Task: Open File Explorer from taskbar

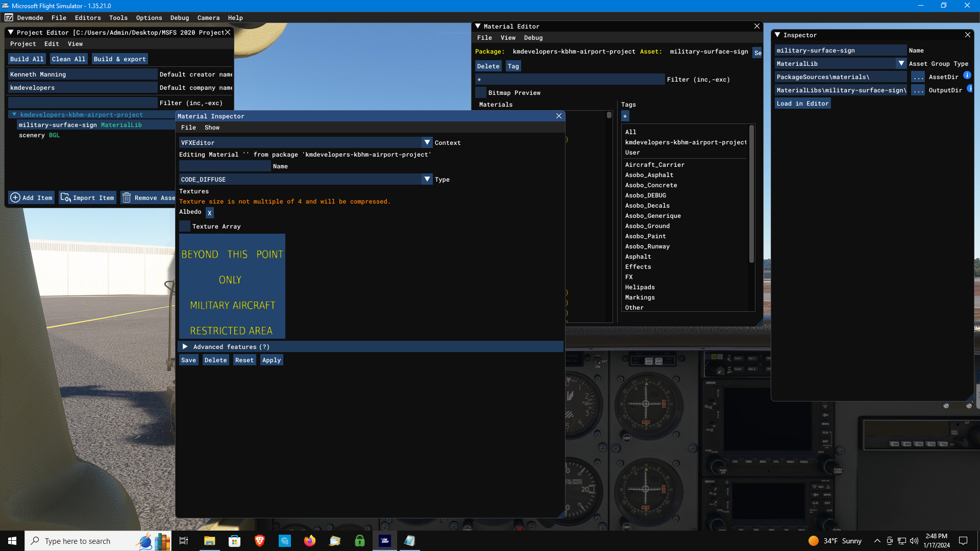Action: click(x=209, y=541)
